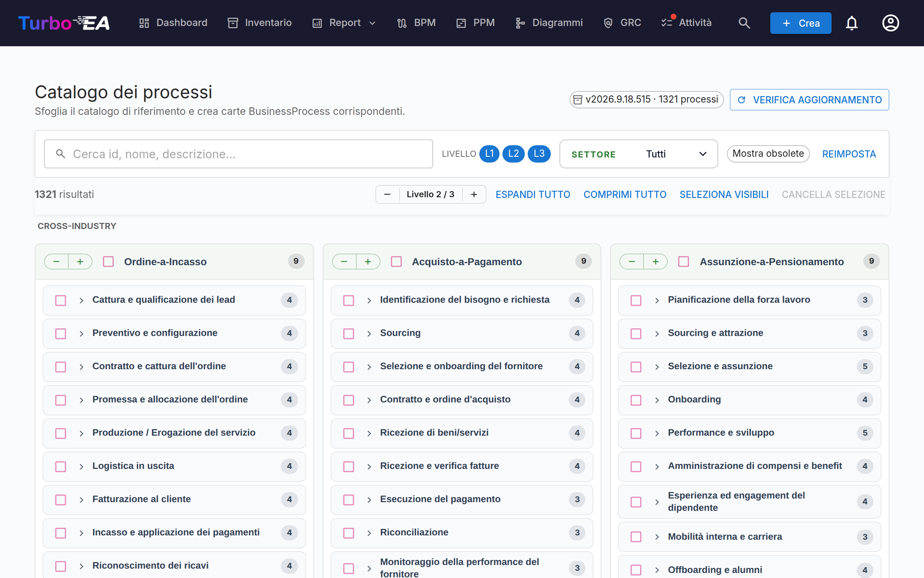
Task: Open the notifications bell
Action: click(852, 23)
